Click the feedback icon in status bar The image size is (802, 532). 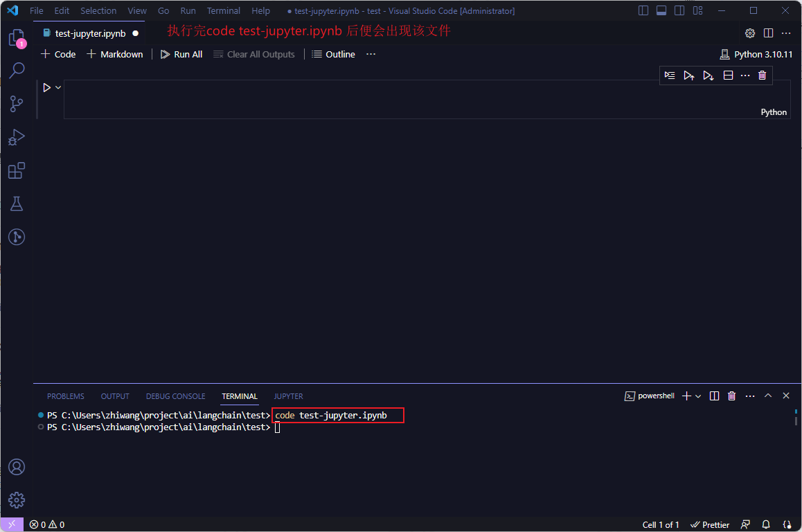pyautogui.click(x=745, y=524)
